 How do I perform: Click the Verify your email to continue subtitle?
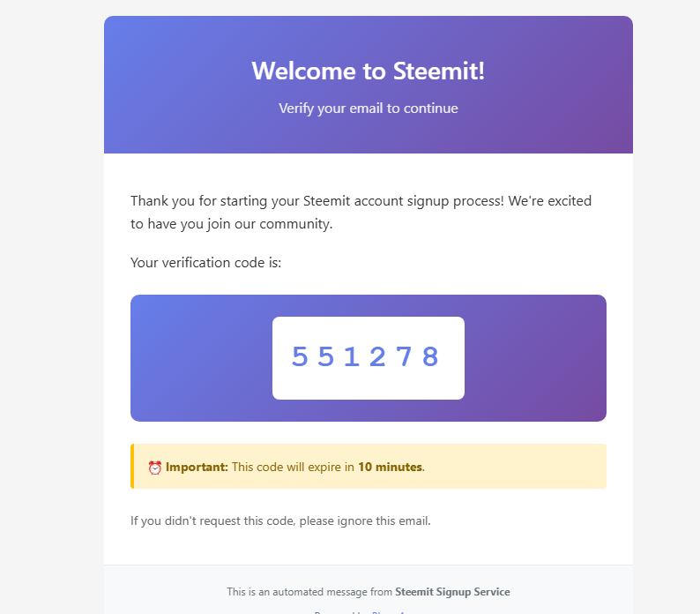pos(369,109)
